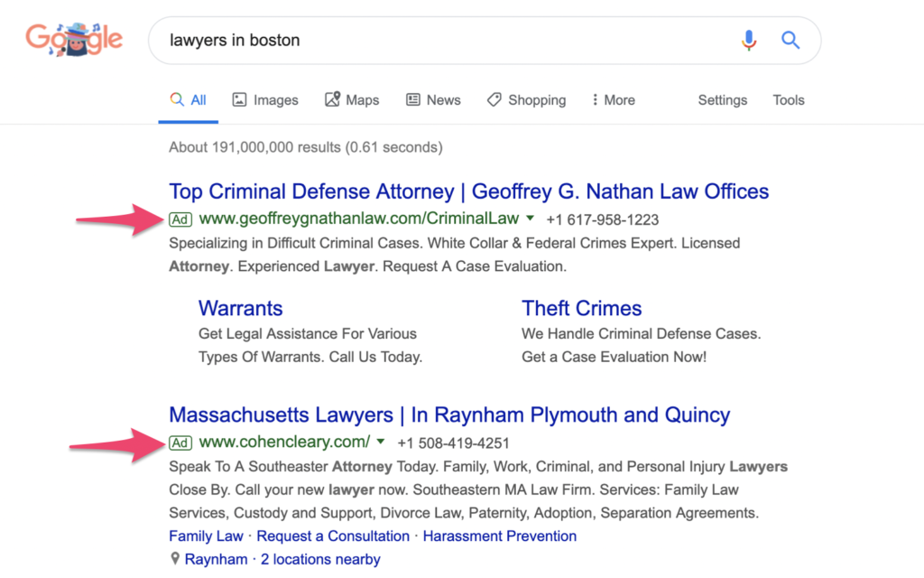Open Top Criminal Defense Attorney ad headline

point(468,191)
